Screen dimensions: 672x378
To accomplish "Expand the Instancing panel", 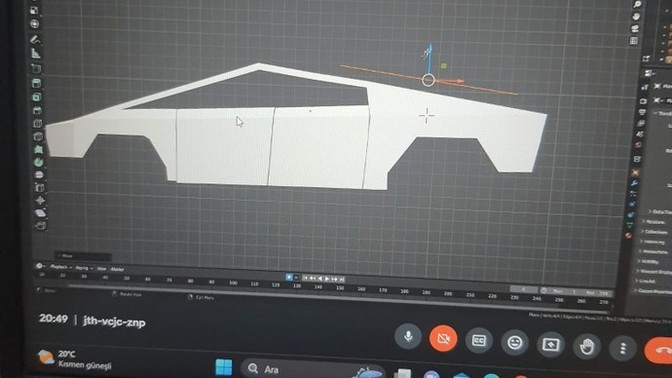I will [653, 242].
